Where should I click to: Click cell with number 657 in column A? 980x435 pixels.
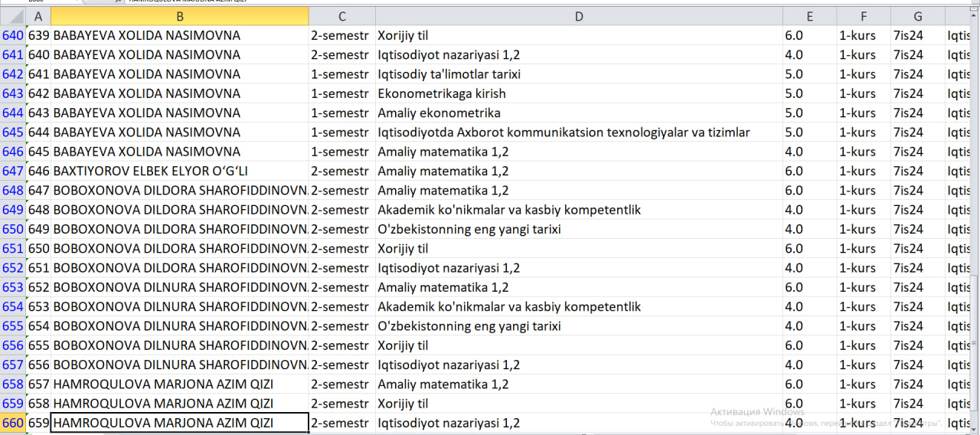(38, 384)
